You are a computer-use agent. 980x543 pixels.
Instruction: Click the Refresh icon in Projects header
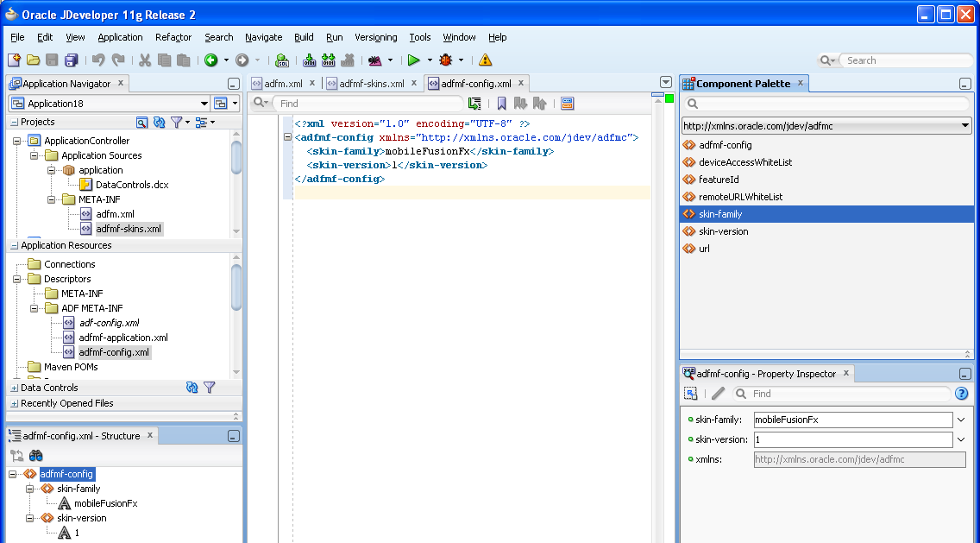pos(159,123)
